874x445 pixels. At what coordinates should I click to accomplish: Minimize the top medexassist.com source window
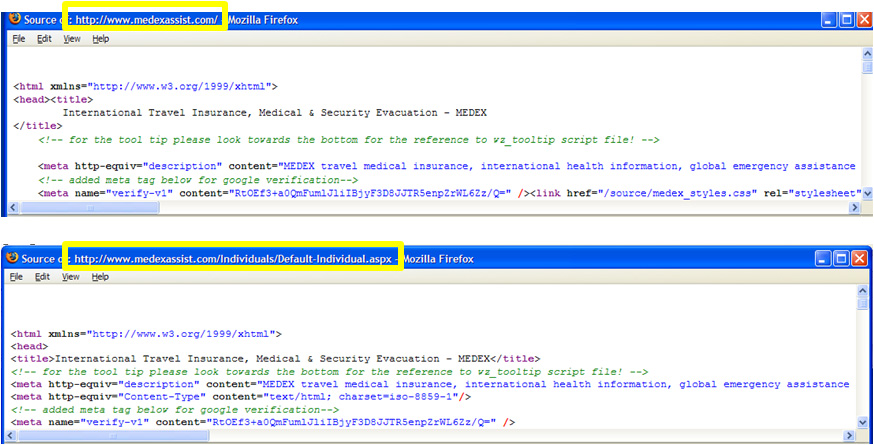pyautogui.click(x=829, y=19)
